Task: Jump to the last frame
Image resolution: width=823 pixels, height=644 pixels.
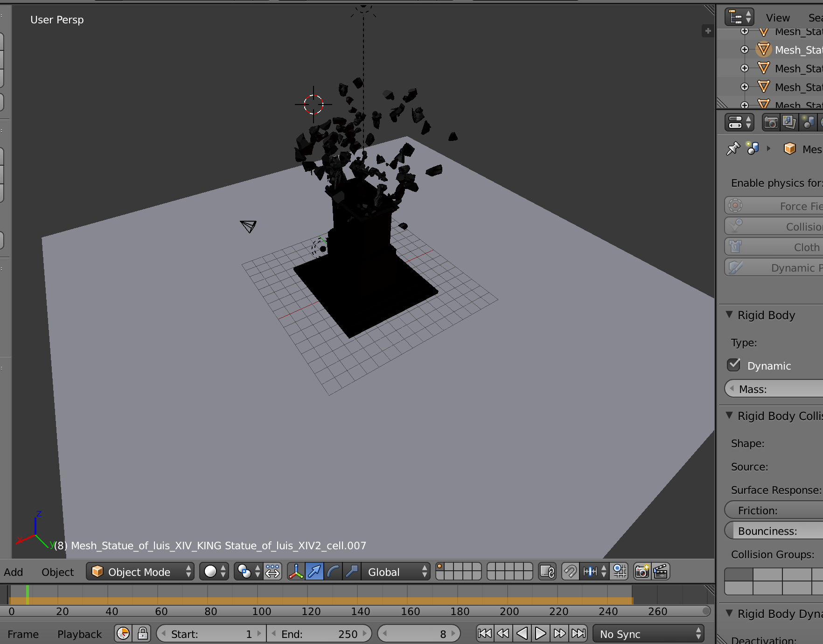Action: coord(579,633)
